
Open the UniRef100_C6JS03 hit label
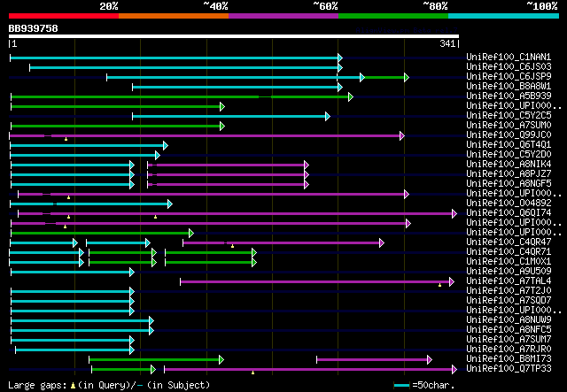(509, 66)
